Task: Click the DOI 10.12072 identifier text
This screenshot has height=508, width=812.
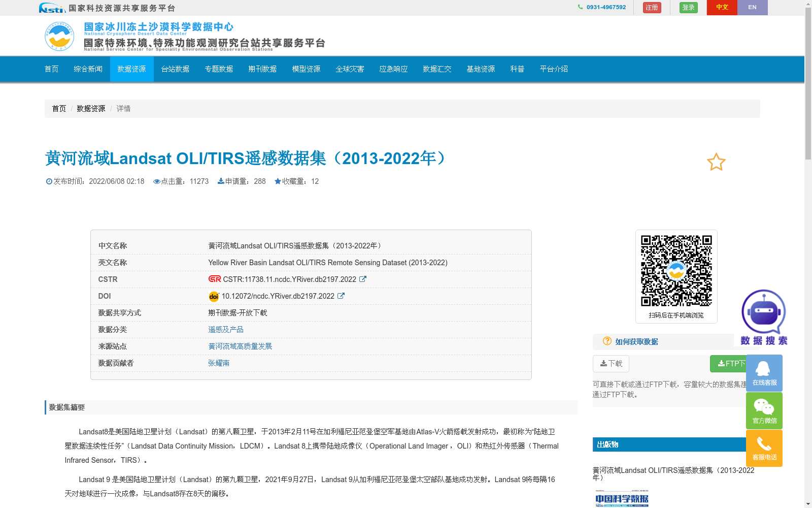Action: [x=278, y=296]
